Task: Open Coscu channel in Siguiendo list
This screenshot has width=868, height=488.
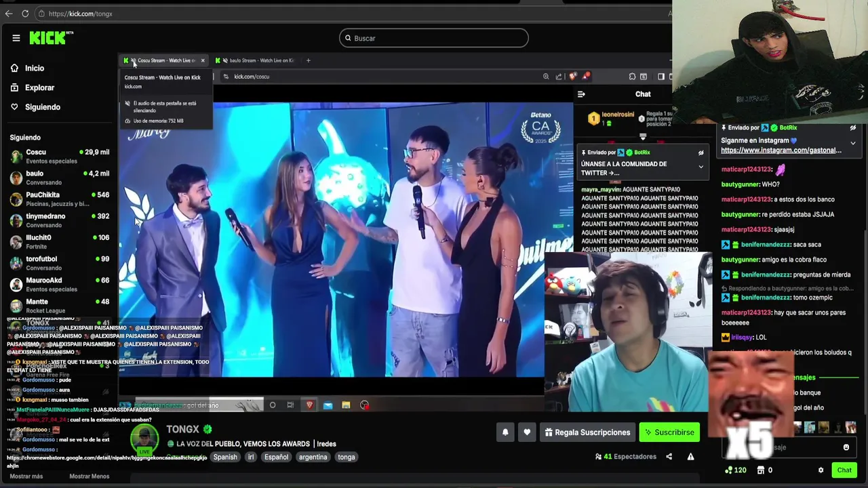Action: pyautogui.click(x=60, y=156)
